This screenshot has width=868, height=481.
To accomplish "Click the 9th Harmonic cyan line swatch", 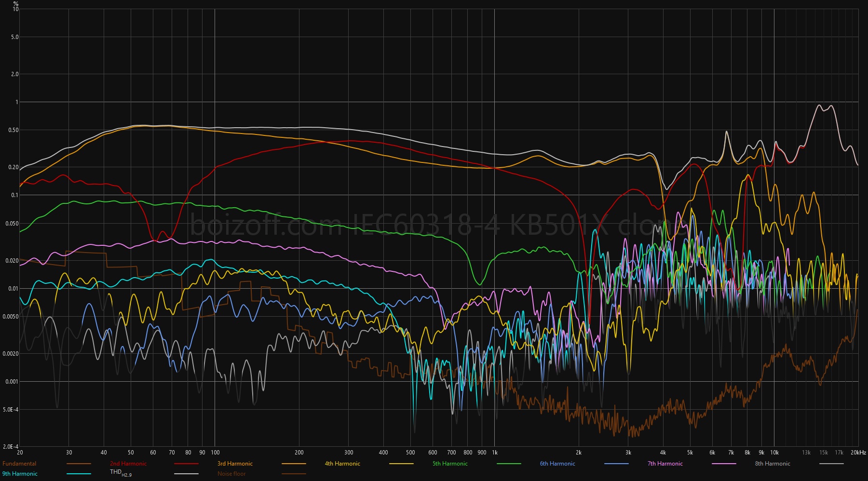I will 79,474.
